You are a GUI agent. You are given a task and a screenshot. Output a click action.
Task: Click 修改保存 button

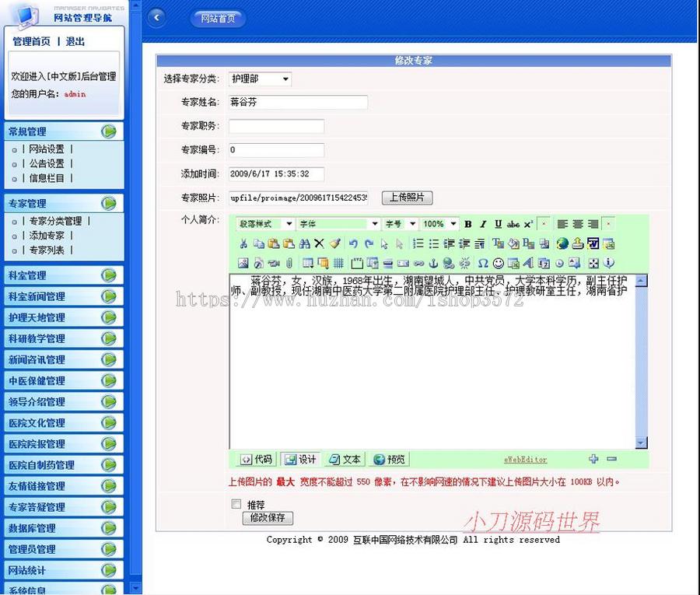(268, 518)
